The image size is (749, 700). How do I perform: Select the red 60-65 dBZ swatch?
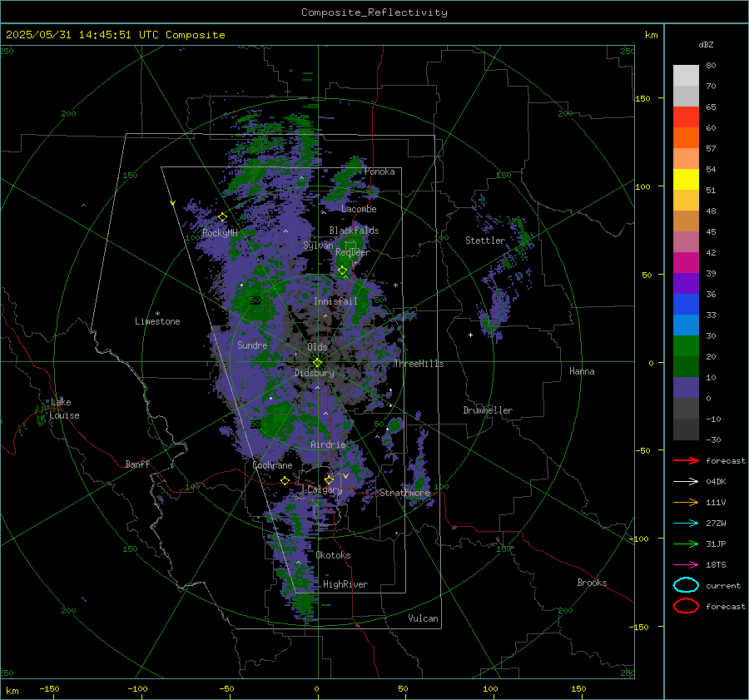pos(686,117)
